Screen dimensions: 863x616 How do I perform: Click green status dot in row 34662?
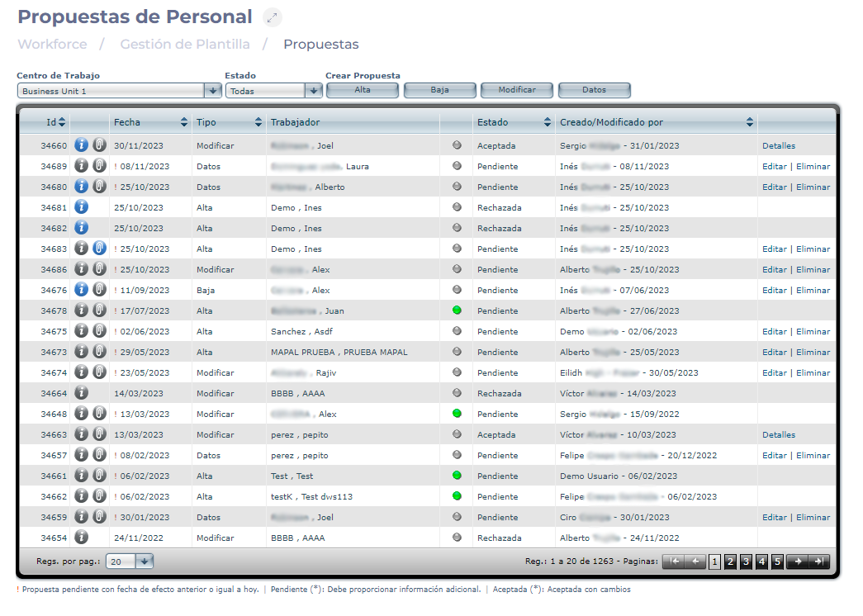tap(457, 496)
